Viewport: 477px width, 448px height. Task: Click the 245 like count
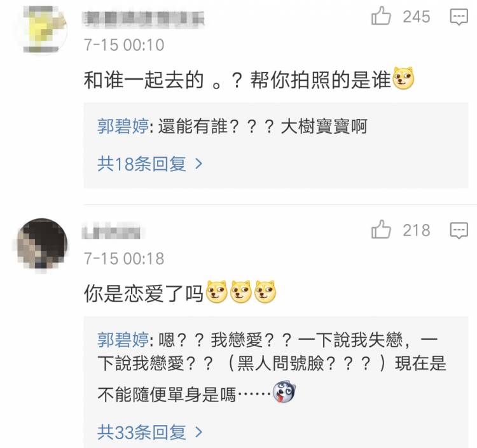417,17
